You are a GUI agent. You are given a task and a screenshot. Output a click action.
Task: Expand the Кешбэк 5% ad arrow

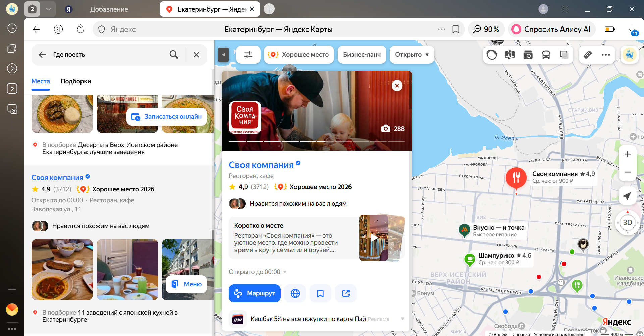[x=402, y=319]
